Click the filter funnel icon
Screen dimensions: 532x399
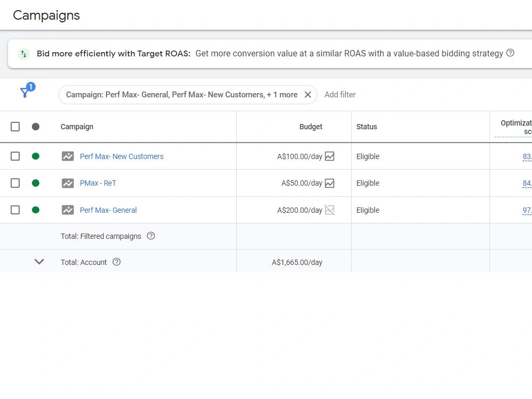(26, 92)
